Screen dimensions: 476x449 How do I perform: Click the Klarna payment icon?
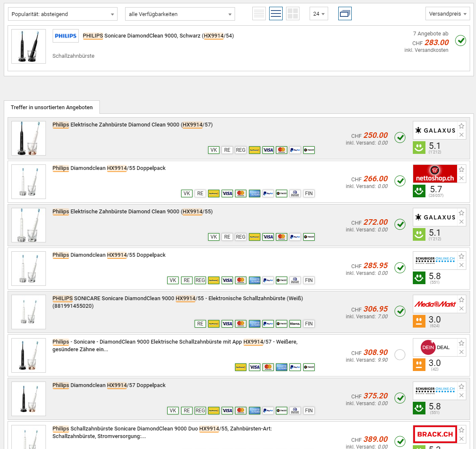tap(295, 324)
